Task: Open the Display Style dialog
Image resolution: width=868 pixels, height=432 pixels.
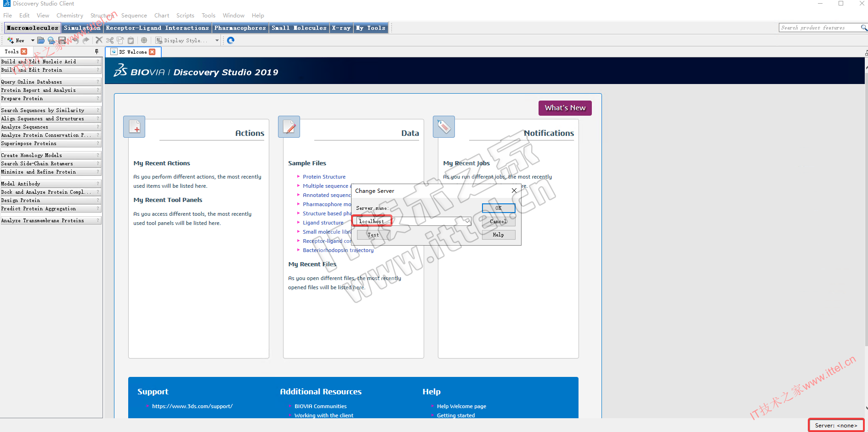Action: [x=182, y=40]
